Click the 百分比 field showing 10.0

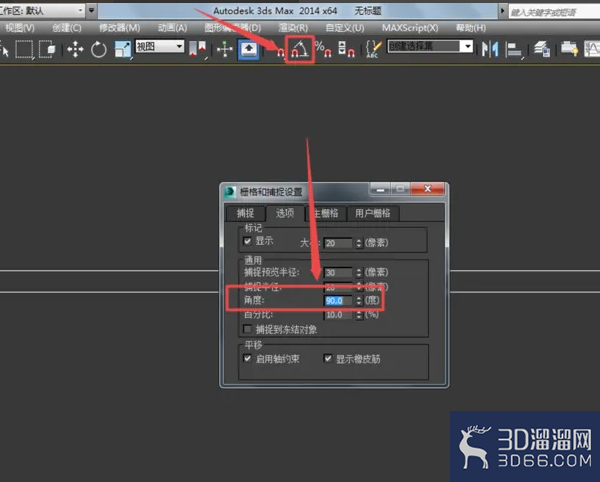coord(338,315)
